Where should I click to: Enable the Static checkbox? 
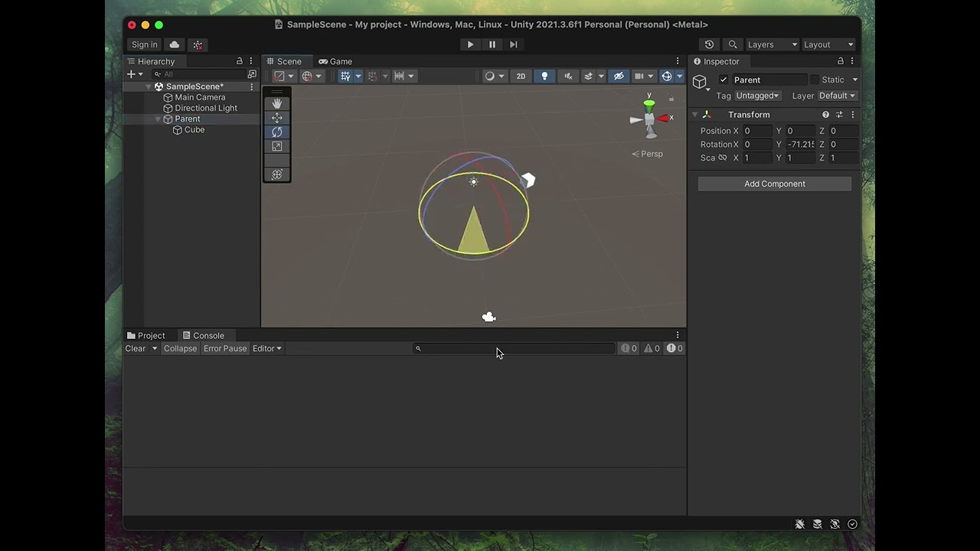click(x=815, y=80)
